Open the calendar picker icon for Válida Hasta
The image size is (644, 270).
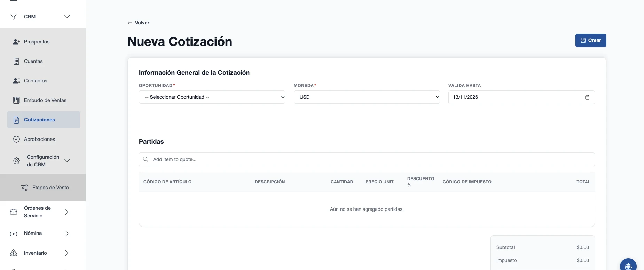coord(587,97)
